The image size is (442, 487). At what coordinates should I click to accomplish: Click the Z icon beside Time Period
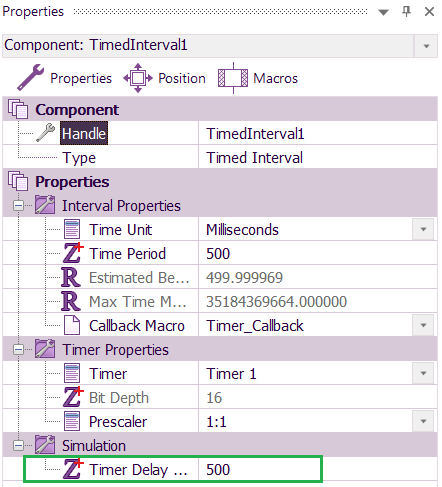[x=73, y=253]
